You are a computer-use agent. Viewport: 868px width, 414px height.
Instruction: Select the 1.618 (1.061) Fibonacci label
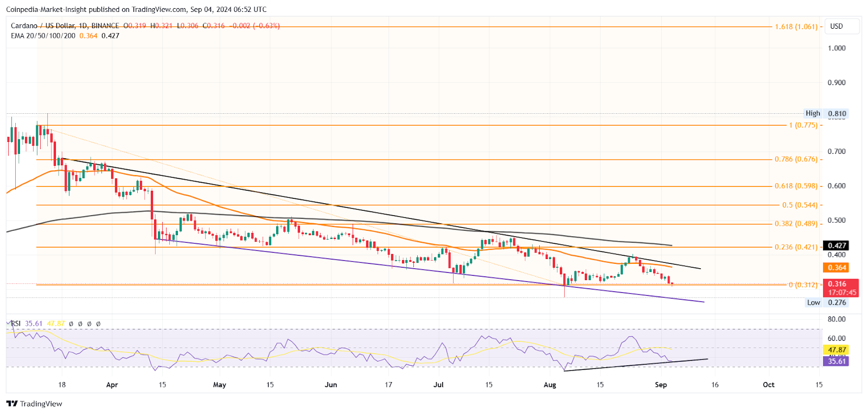(x=796, y=27)
